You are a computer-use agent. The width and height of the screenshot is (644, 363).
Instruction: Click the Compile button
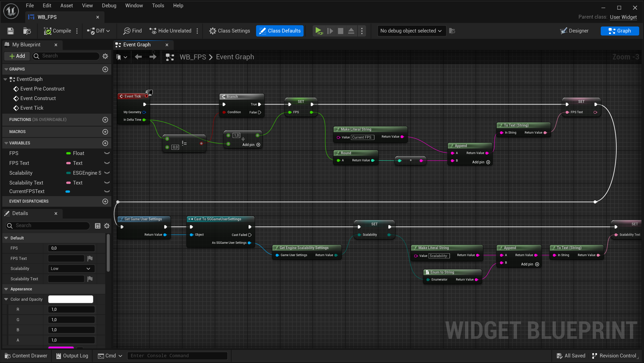58,31
